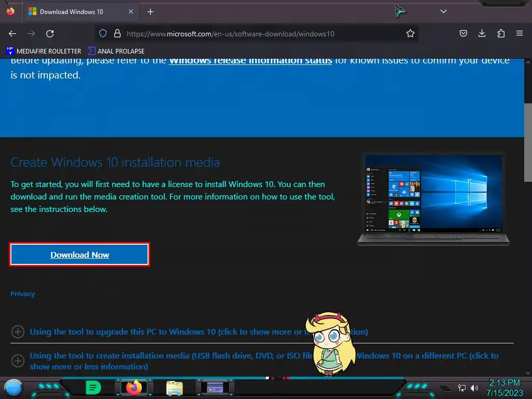Expand 'create installation media' section plus icon
532x399 pixels.
pyautogui.click(x=18, y=361)
